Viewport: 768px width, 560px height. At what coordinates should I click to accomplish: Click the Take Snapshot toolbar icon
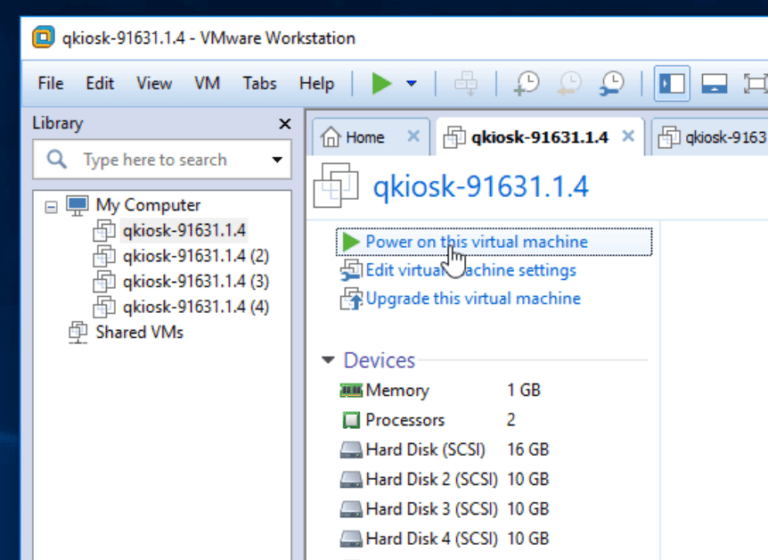click(527, 84)
